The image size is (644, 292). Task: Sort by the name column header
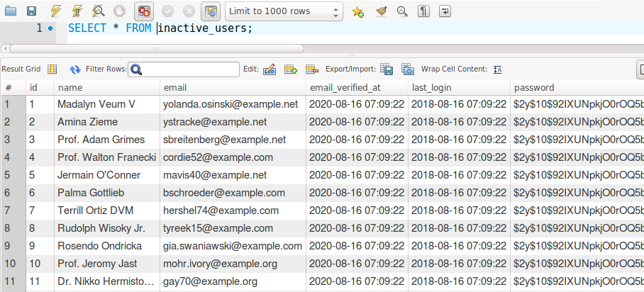(107, 87)
